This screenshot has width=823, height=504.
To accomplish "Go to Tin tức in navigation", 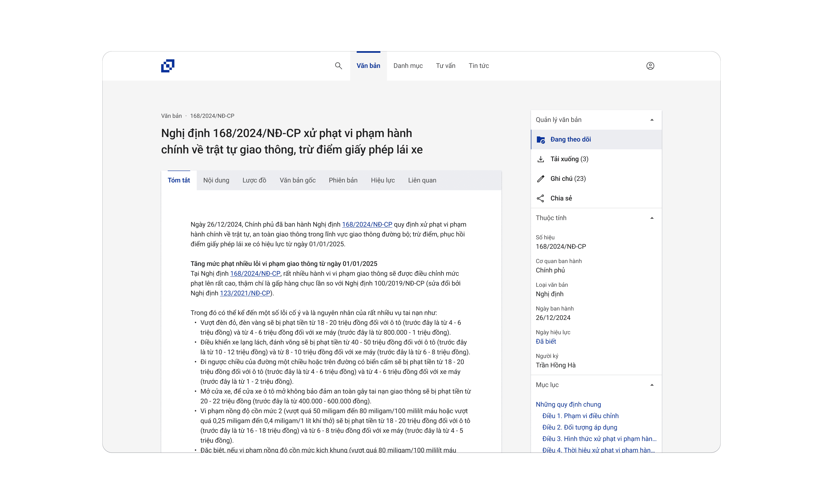I will pyautogui.click(x=478, y=66).
